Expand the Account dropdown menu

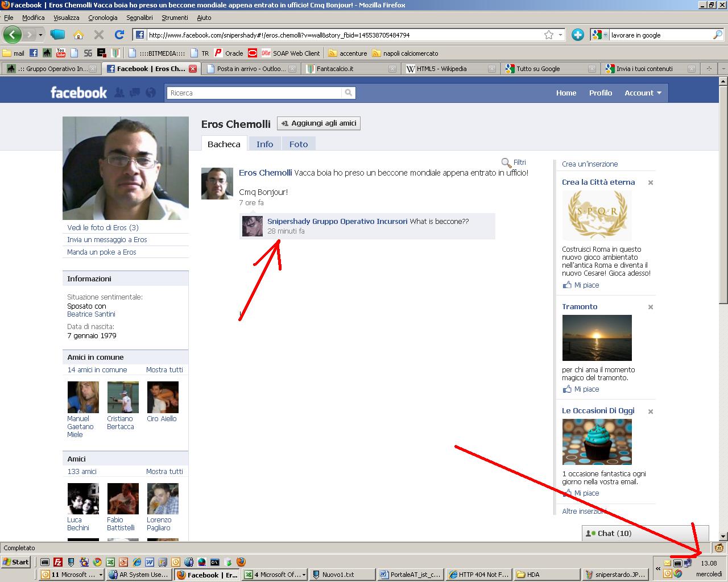[x=643, y=93]
